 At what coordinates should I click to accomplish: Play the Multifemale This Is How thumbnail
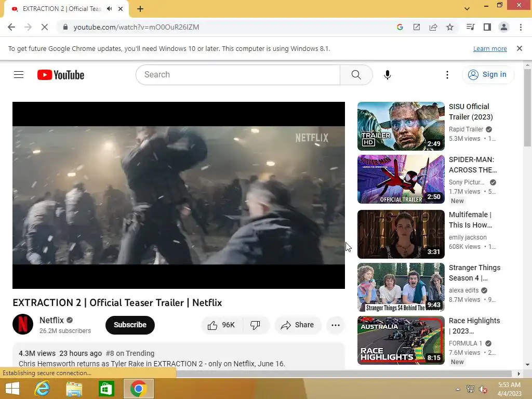tap(401, 234)
